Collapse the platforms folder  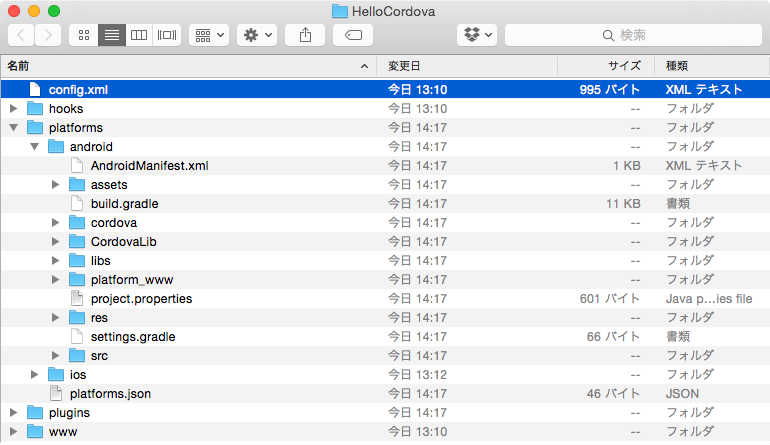(13, 128)
